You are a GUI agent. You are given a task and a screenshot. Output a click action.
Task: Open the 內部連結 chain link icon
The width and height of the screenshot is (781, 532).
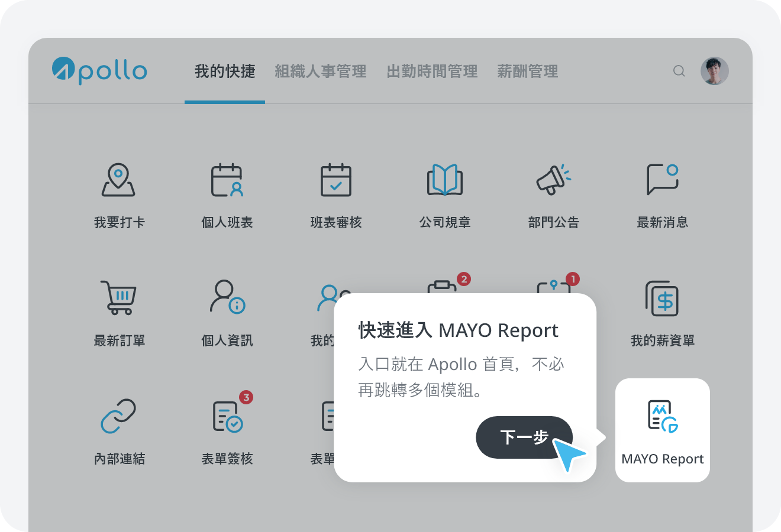click(118, 416)
